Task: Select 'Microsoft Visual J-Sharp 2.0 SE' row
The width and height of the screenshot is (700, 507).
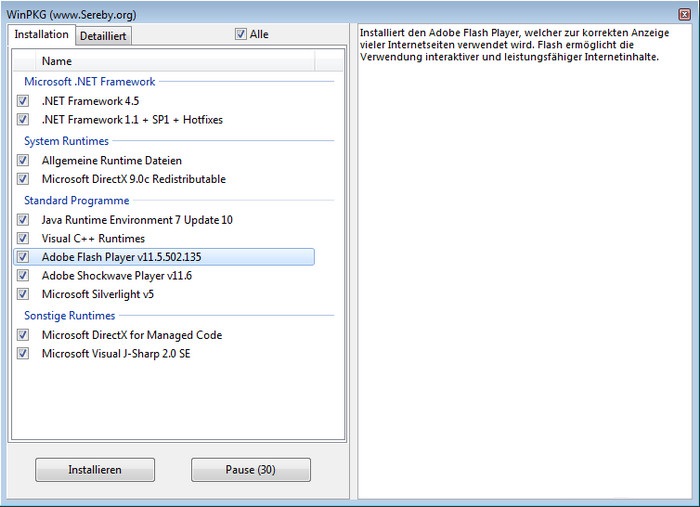Action: pyautogui.click(x=164, y=353)
